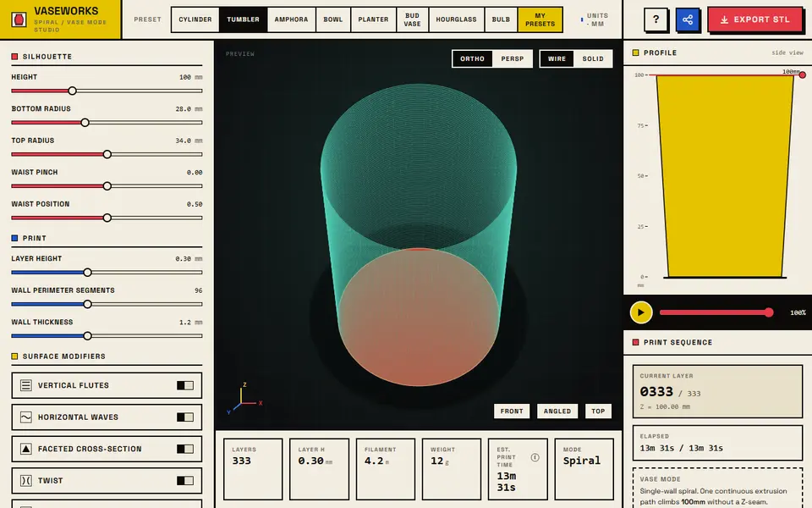Viewport: 812px width, 508px height.
Task: Select the Cylinder preset
Action: tap(195, 19)
